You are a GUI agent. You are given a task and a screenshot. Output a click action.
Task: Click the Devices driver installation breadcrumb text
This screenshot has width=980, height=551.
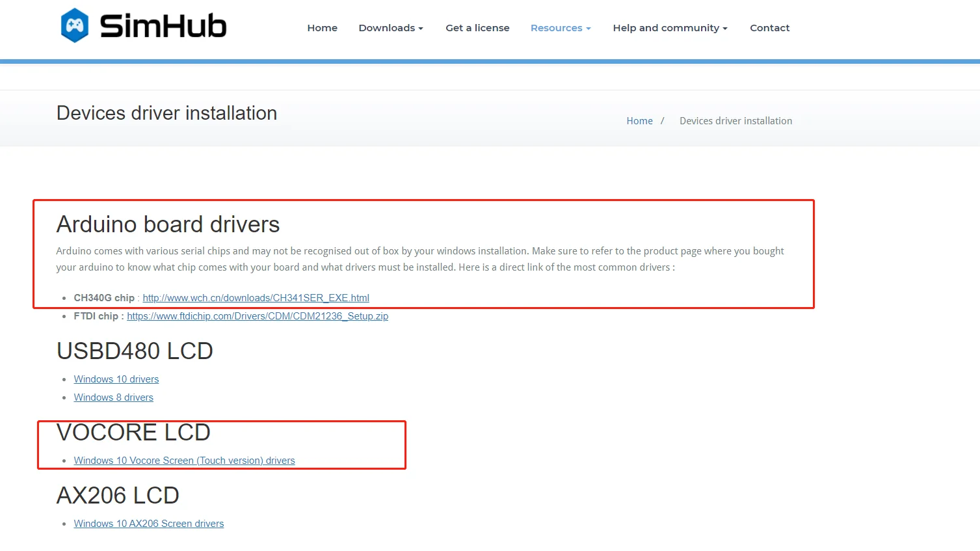pyautogui.click(x=735, y=121)
